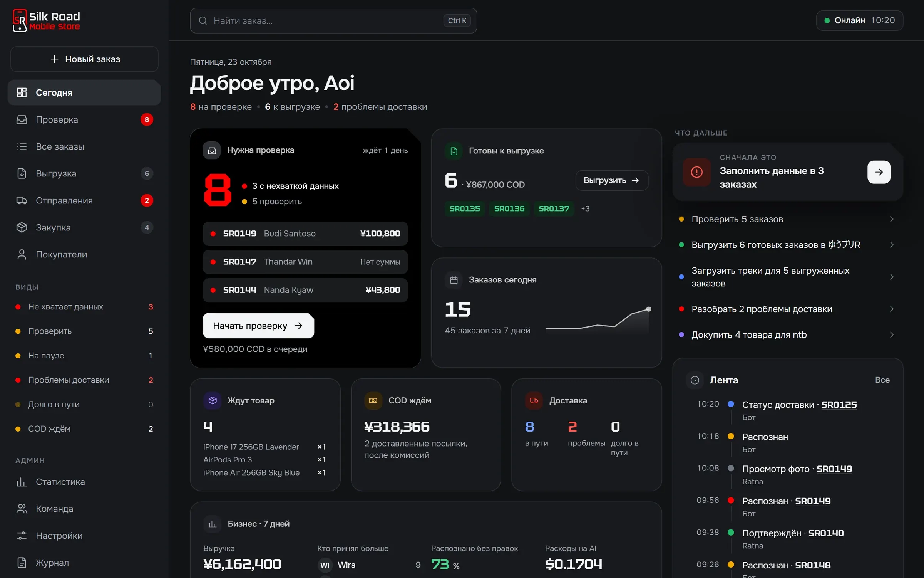Viewport: 924px width, 578px height.
Task: Open Журнал in the sidebar
Action: (84, 563)
